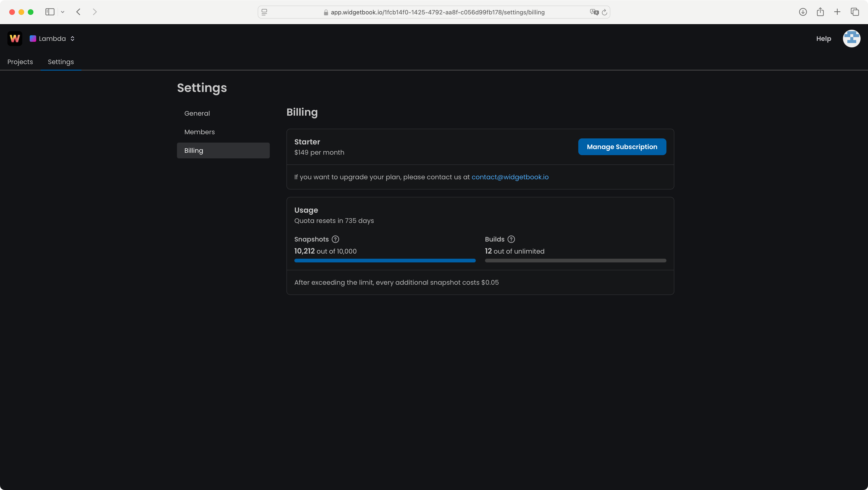Image resolution: width=868 pixels, height=490 pixels.
Task: Switch to the Projects tab
Action: click(20, 62)
